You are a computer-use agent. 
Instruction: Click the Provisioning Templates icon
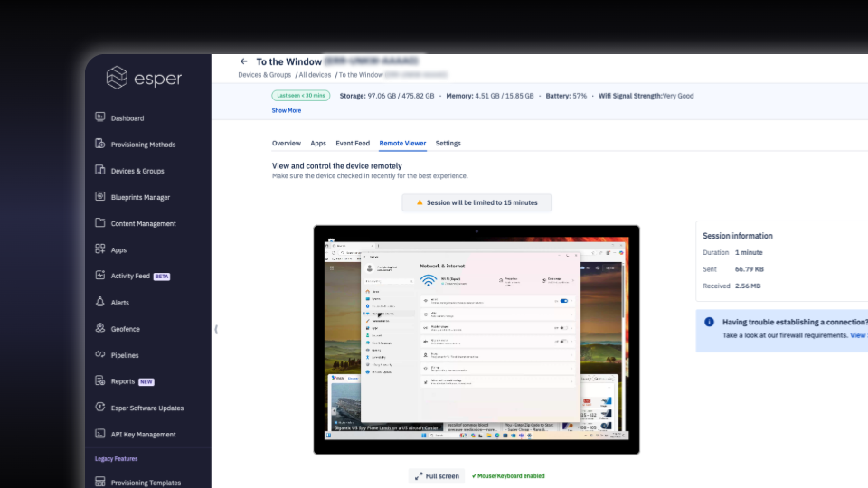point(100,482)
